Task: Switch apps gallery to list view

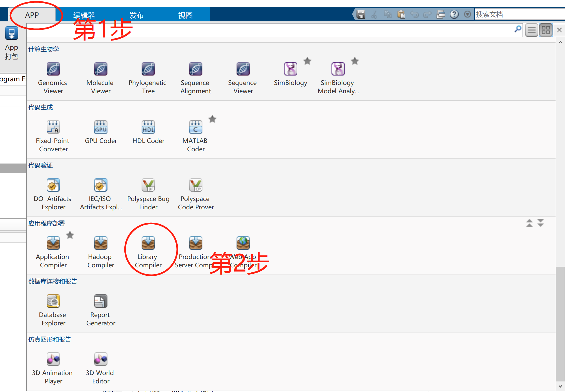Action: click(x=531, y=30)
